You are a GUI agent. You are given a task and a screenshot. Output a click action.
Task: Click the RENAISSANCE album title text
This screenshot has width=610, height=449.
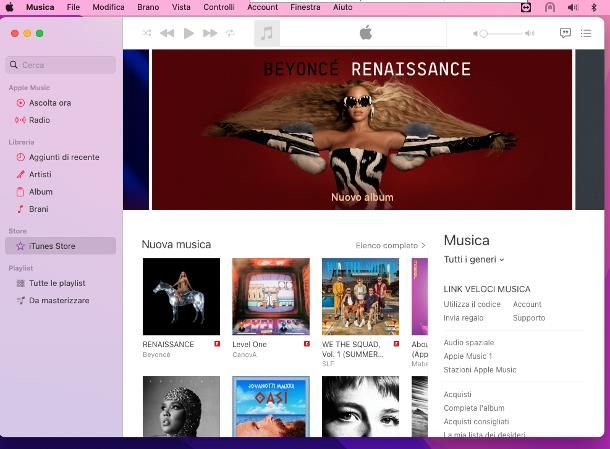click(x=168, y=344)
